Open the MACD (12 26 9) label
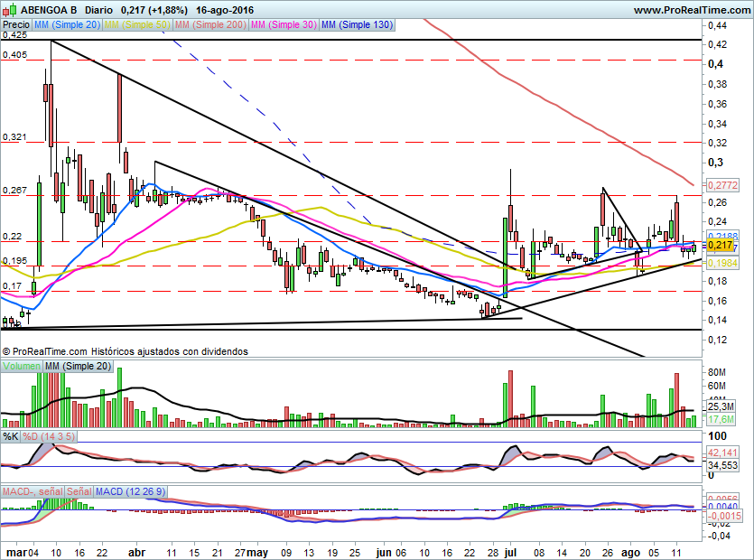Screen dimensions: 754x560 (130, 491)
